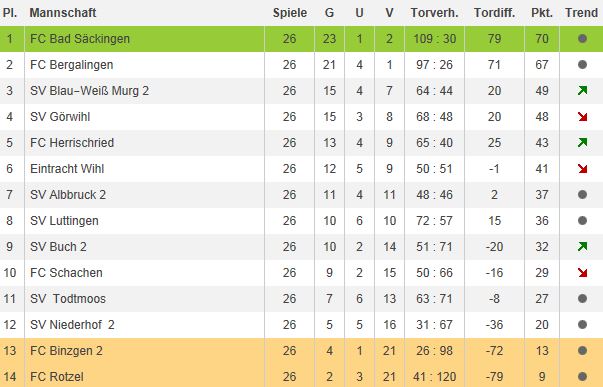
Task: Open team FC Bergalingen
Action: pyautogui.click(x=72, y=65)
